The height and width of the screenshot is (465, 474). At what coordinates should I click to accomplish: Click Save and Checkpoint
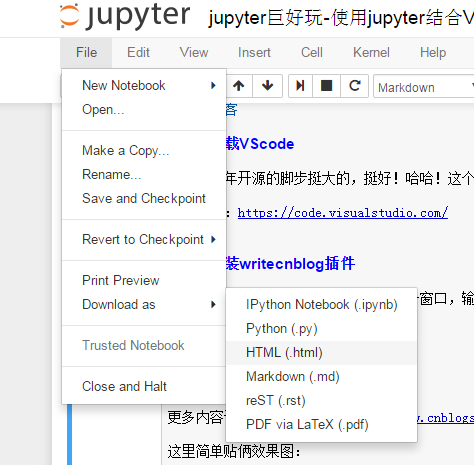pyautogui.click(x=144, y=199)
